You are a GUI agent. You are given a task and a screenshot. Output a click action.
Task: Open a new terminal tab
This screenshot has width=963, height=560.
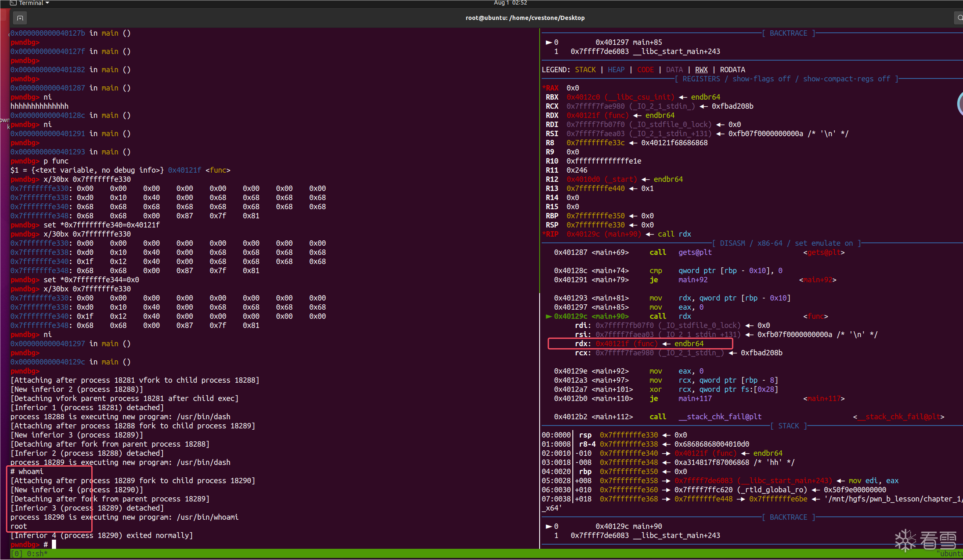[x=20, y=18]
